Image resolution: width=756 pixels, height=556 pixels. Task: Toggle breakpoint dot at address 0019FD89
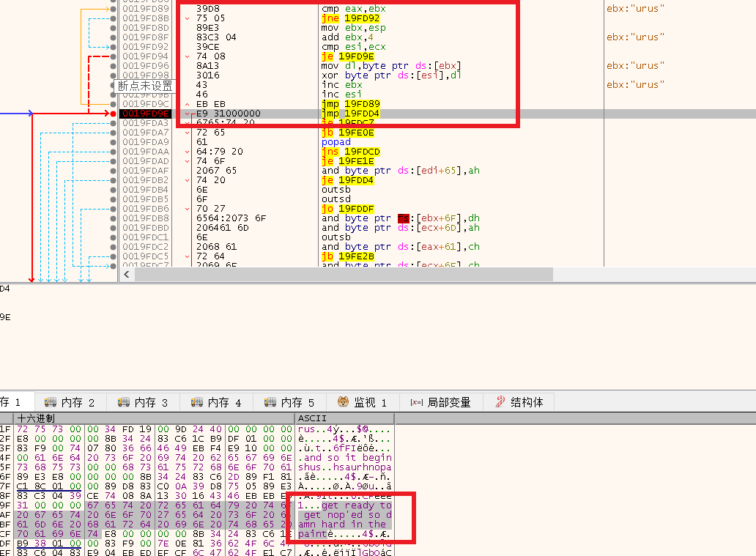[113, 9]
